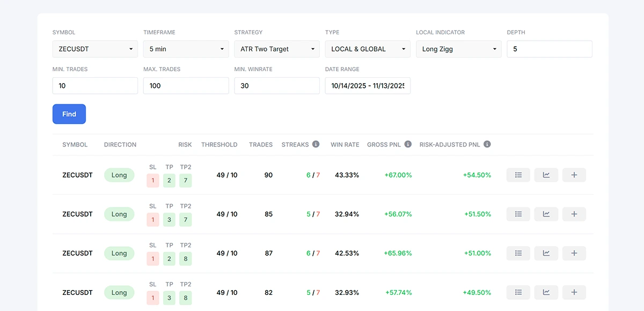Click win rate 43.33%
This screenshot has height=311, width=644.
click(347, 175)
